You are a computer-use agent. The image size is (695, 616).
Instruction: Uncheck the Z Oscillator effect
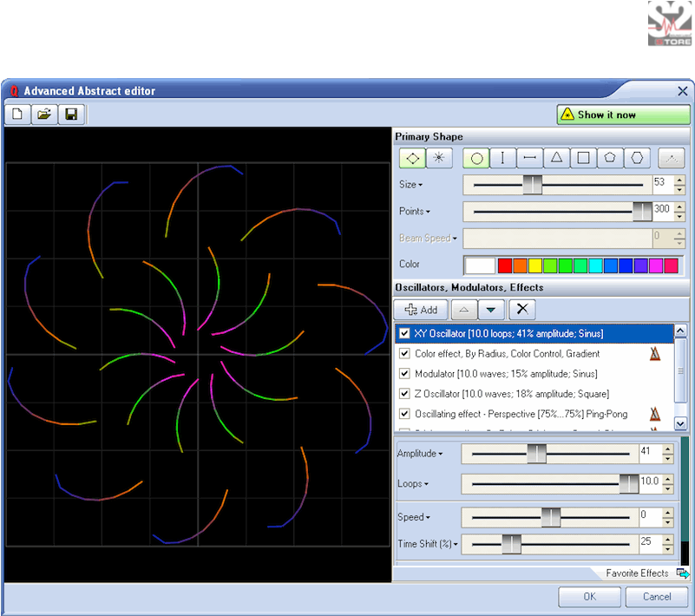(x=404, y=393)
